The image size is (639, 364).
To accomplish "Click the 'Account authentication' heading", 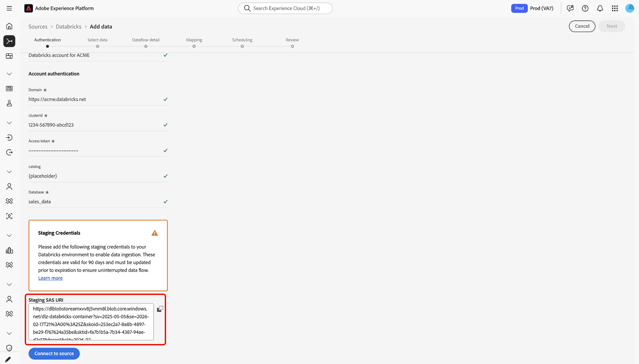I will click(54, 74).
